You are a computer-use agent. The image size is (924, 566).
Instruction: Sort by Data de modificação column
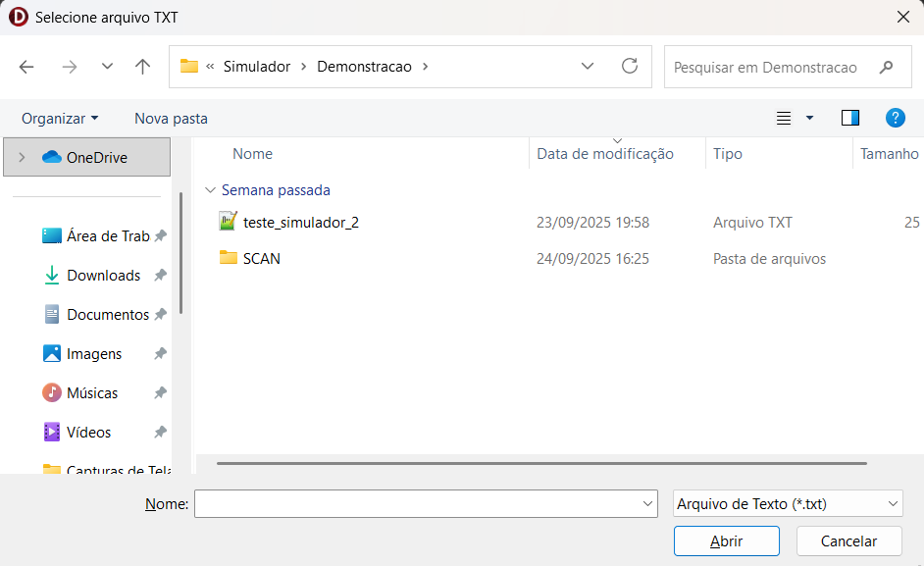point(605,154)
